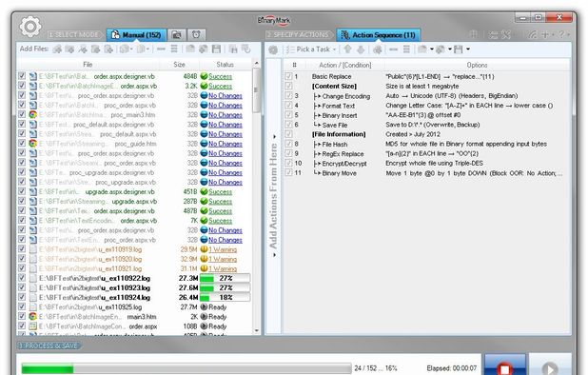Select the Change Encoding action row

(x=427, y=96)
